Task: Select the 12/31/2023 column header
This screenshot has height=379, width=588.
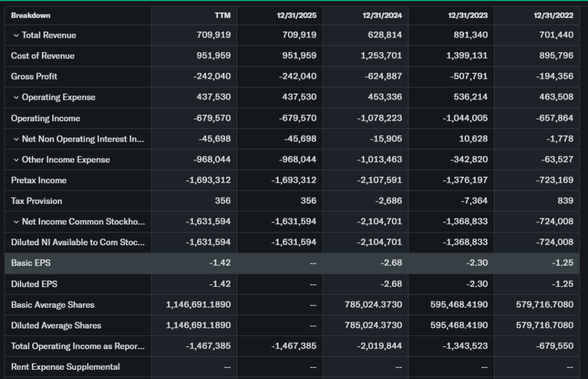Action: [467, 16]
